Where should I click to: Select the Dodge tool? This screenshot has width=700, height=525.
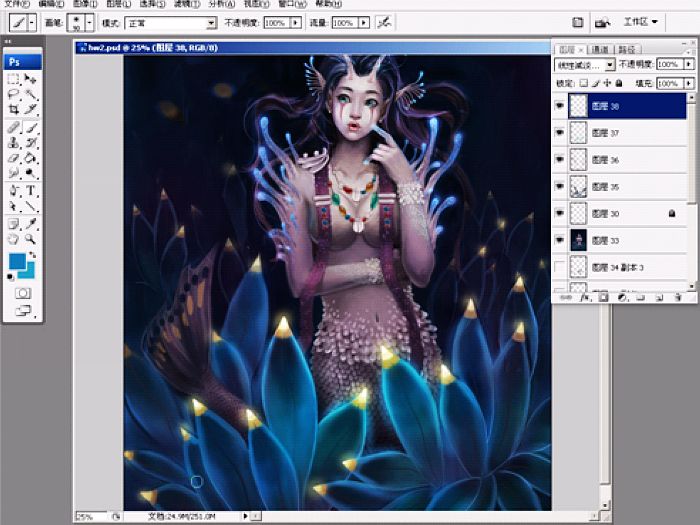point(30,173)
